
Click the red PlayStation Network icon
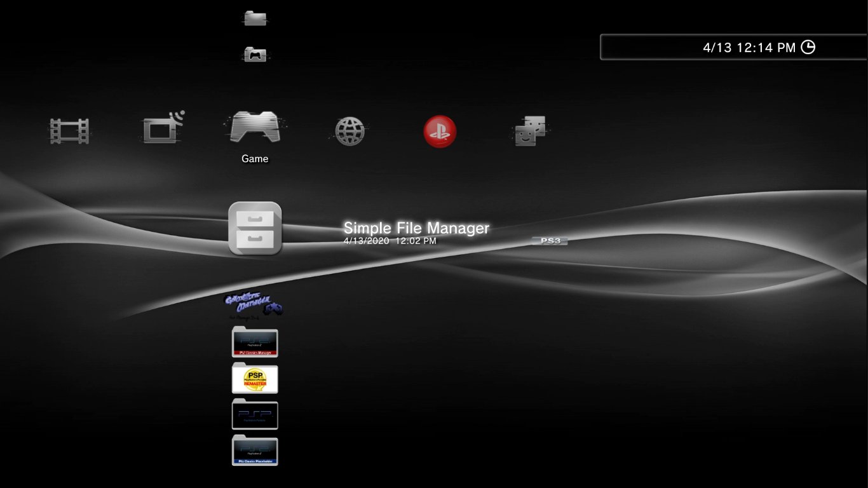tap(439, 132)
